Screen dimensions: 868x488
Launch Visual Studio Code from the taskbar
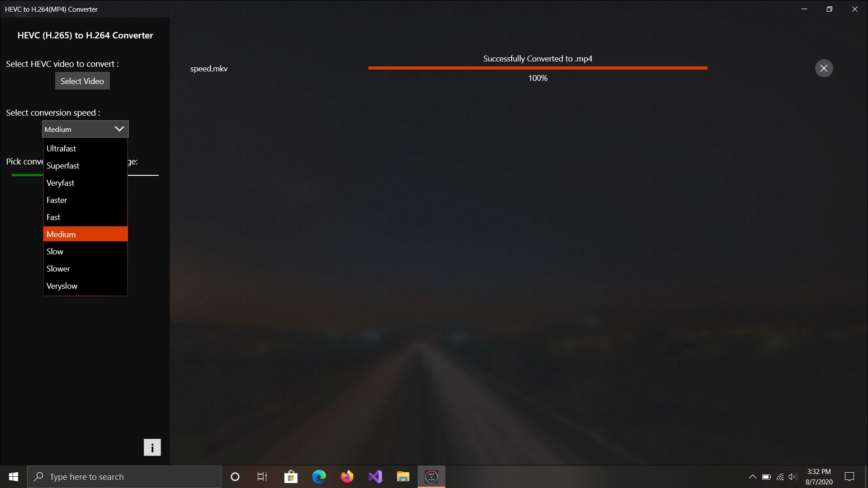375,476
